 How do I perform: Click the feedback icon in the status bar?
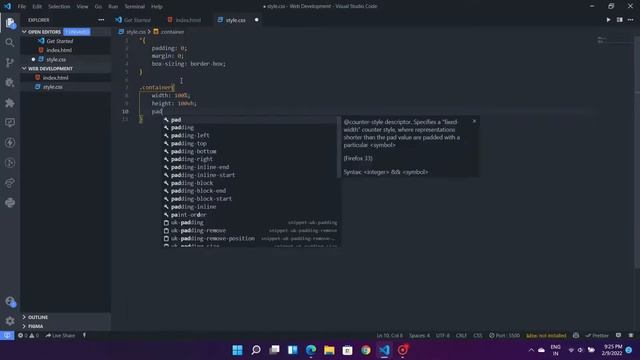coord(618,336)
